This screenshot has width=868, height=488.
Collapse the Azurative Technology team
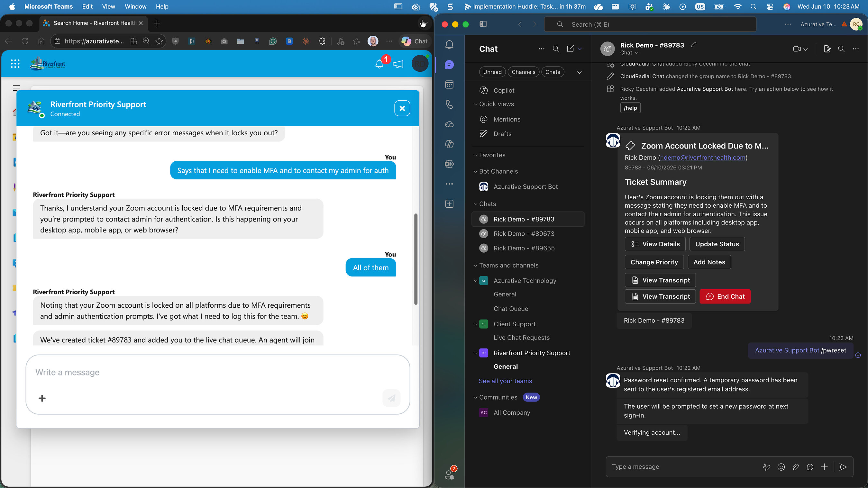point(475,281)
